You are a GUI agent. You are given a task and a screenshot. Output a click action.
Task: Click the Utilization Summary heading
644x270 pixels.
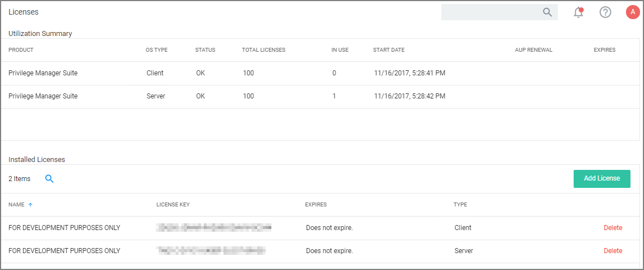click(41, 34)
